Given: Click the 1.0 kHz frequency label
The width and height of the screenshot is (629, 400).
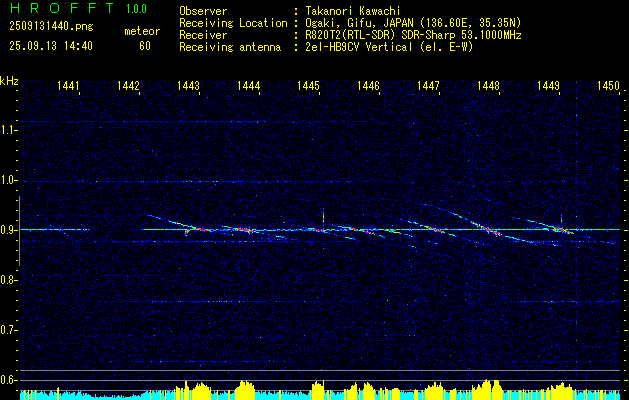Looking at the screenshot, I should (x=7, y=180).
